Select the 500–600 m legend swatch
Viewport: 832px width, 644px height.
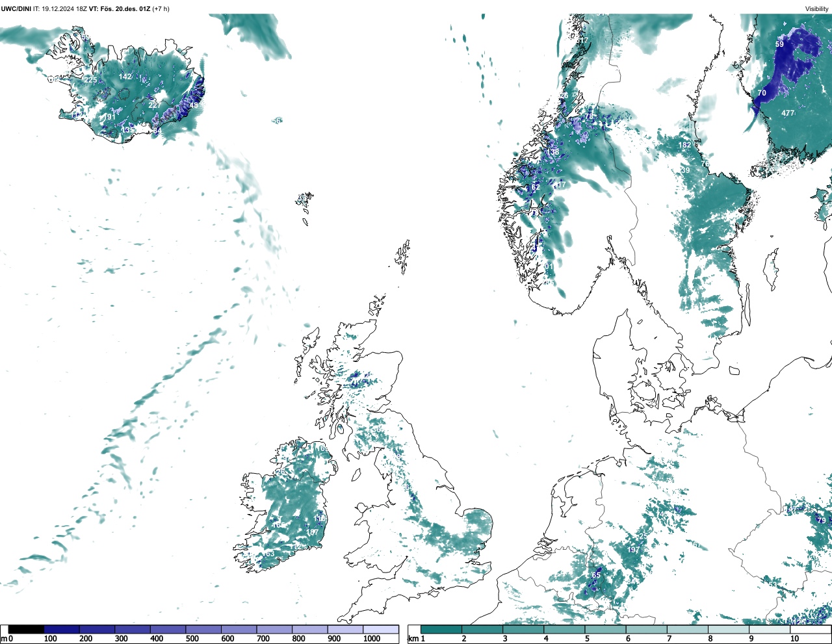point(203,629)
